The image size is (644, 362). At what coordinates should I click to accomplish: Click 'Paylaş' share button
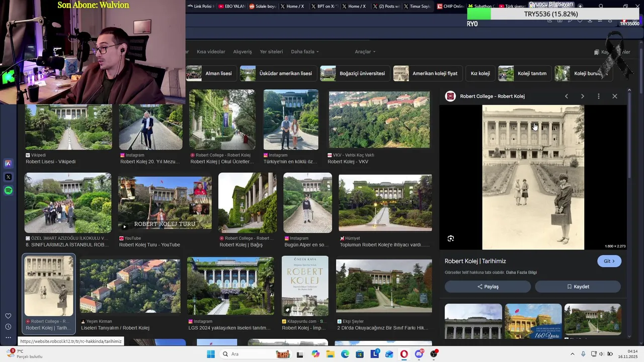pos(488,287)
